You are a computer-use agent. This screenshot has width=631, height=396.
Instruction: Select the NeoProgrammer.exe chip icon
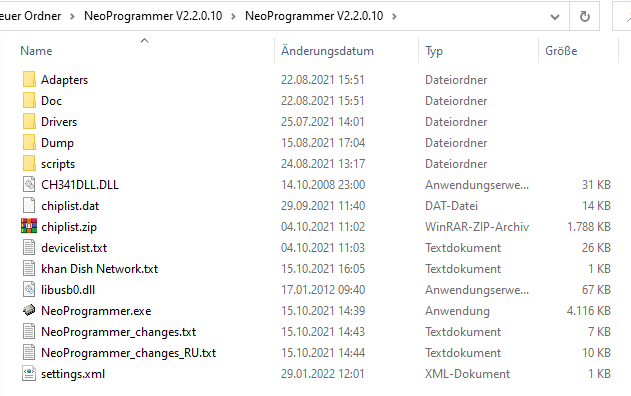point(29,311)
